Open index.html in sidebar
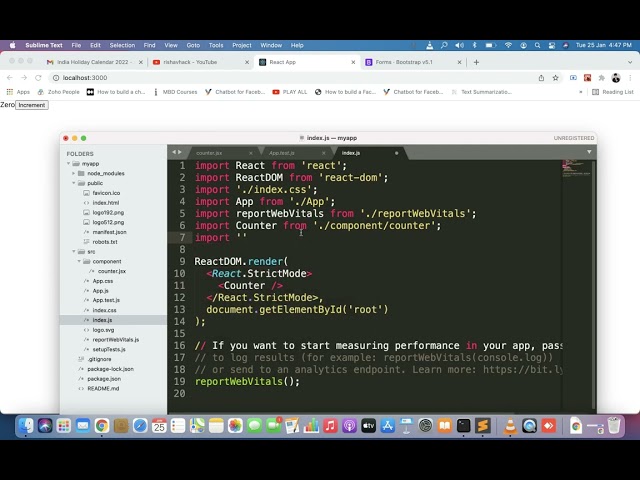This screenshot has height=480, width=640. (105, 203)
